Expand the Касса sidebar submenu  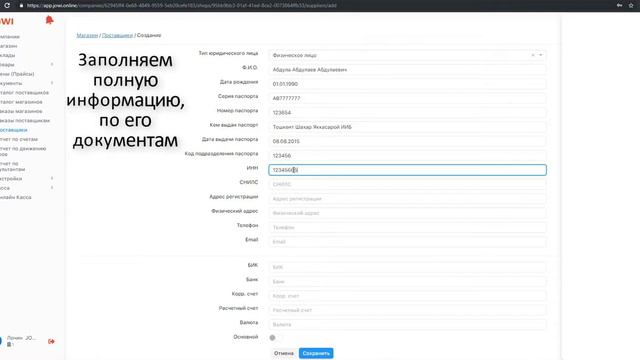(x=52, y=188)
